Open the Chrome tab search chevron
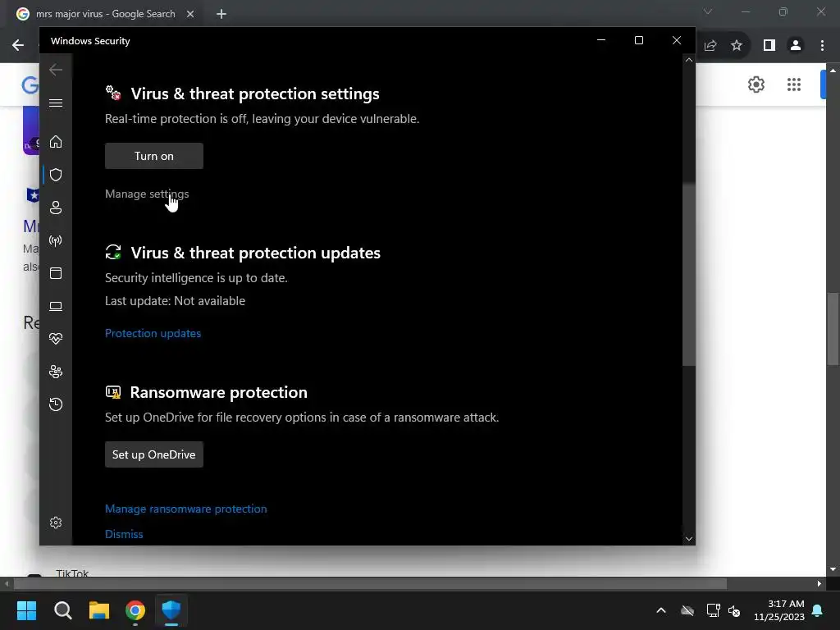Image resolution: width=840 pixels, height=630 pixels. 708,11
